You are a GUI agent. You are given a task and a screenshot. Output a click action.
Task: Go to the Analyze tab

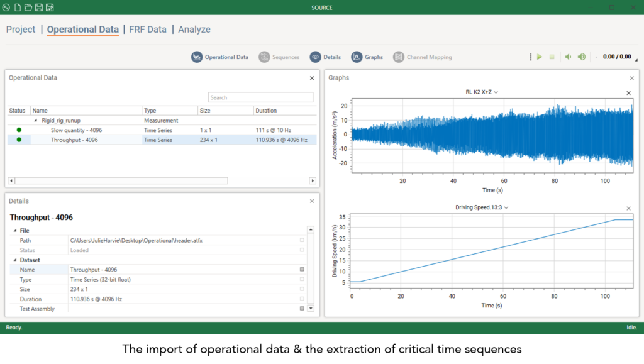click(194, 30)
